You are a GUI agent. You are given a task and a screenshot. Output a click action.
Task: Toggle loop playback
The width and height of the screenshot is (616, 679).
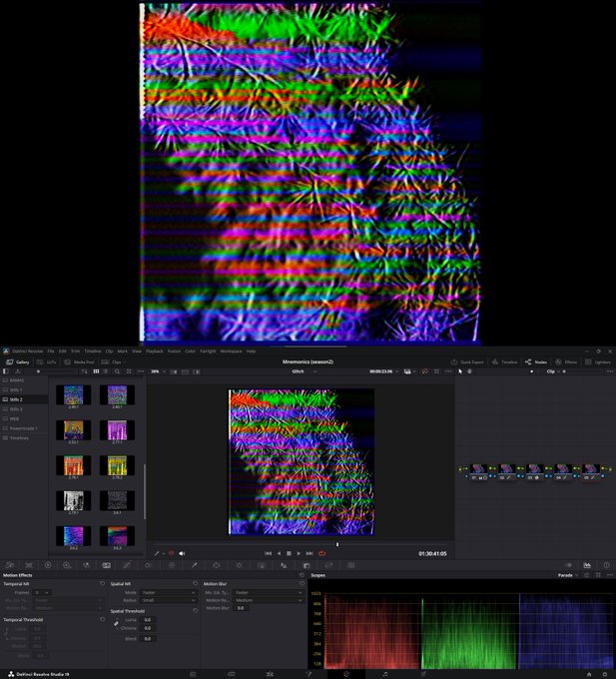point(321,553)
